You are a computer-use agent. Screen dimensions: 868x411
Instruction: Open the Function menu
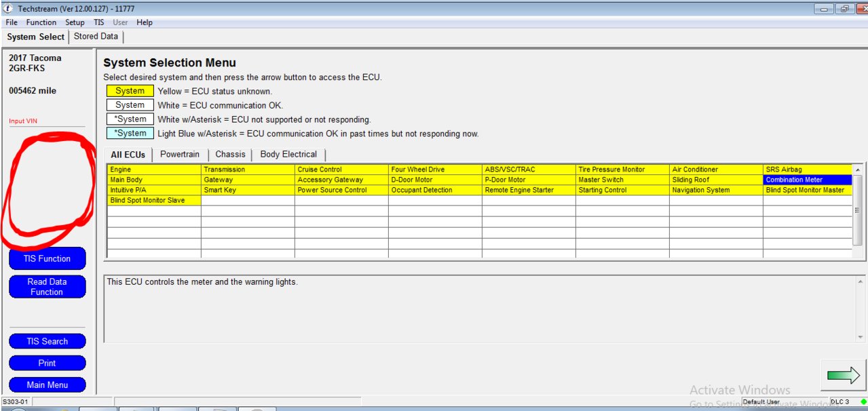(41, 22)
